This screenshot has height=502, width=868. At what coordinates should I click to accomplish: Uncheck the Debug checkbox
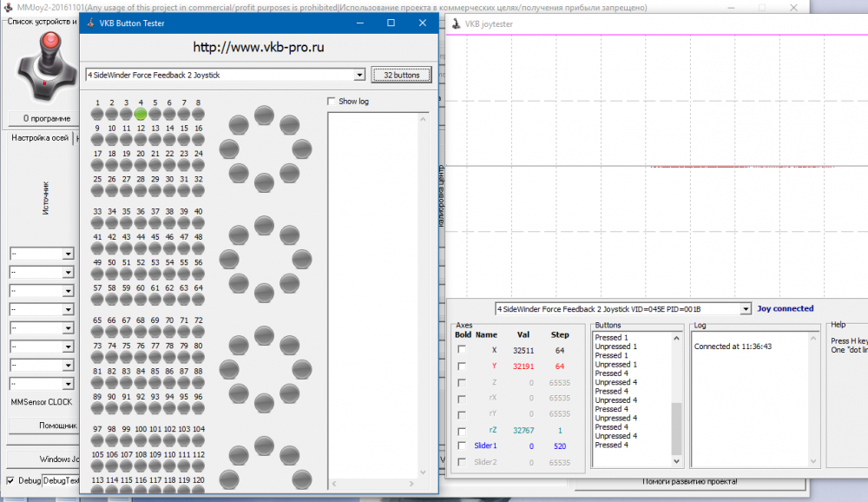click(x=10, y=480)
